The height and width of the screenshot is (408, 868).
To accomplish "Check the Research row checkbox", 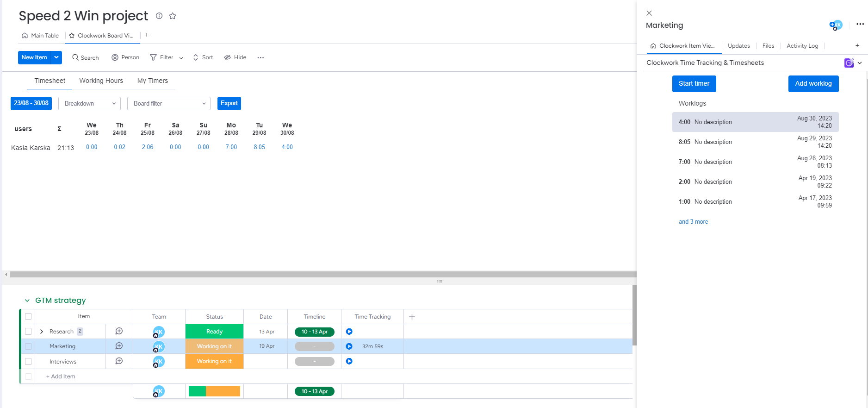I will (28, 332).
